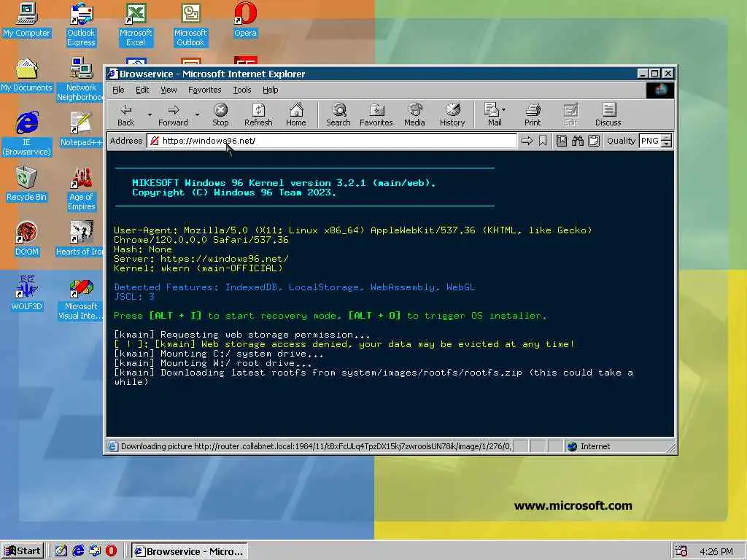Show the History pane
This screenshot has width=747, height=560.
click(452, 115)
